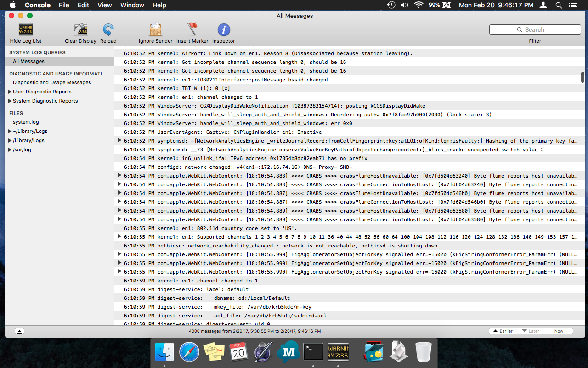Click the vertical scrollbar thumb in the log view

pyautogui.click(x=582, y=77)
